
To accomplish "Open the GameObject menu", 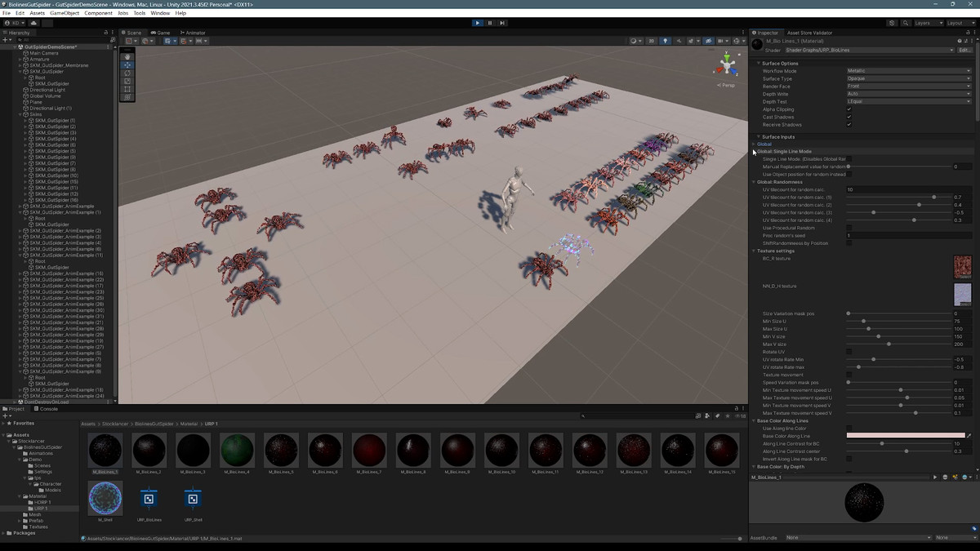I will [65, 13].
